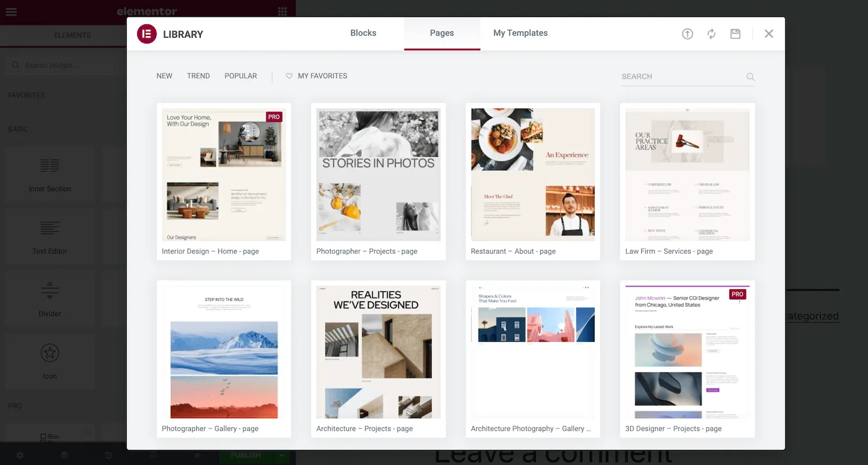Open the Architecture – Projects template thumbnail

coord(378,352)
